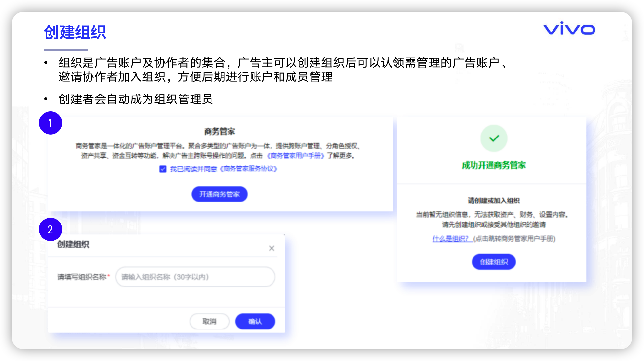This screenshot has height=361, width=644.
Task: Click the 成功开通商务管家 green text
Action: tap(494, 165)
